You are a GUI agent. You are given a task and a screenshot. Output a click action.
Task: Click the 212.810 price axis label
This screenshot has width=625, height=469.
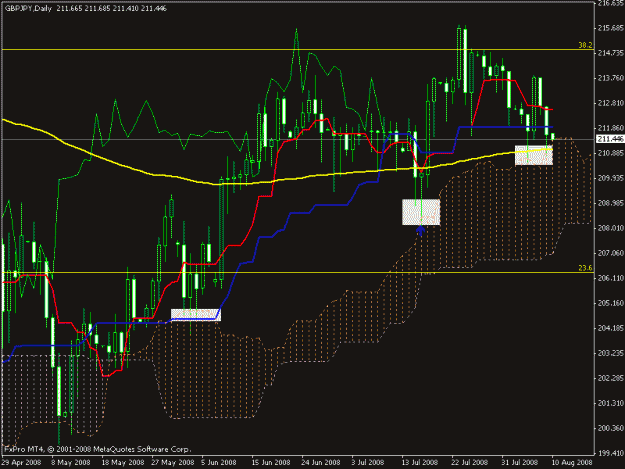(611, 103)
